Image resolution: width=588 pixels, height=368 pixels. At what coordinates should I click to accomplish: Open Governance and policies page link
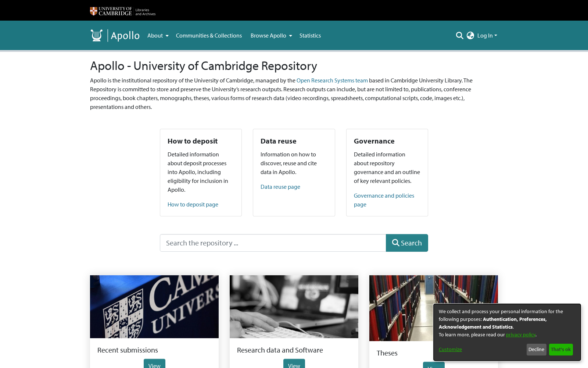point(384,200)
